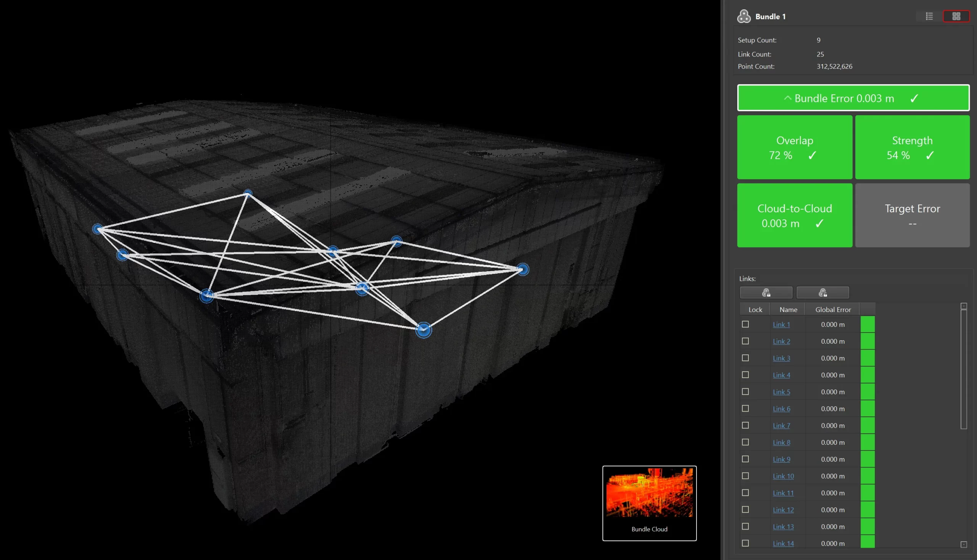Open the Link 7 hyperlink
This screenshot has height=560, width=977.
[781, 425]
